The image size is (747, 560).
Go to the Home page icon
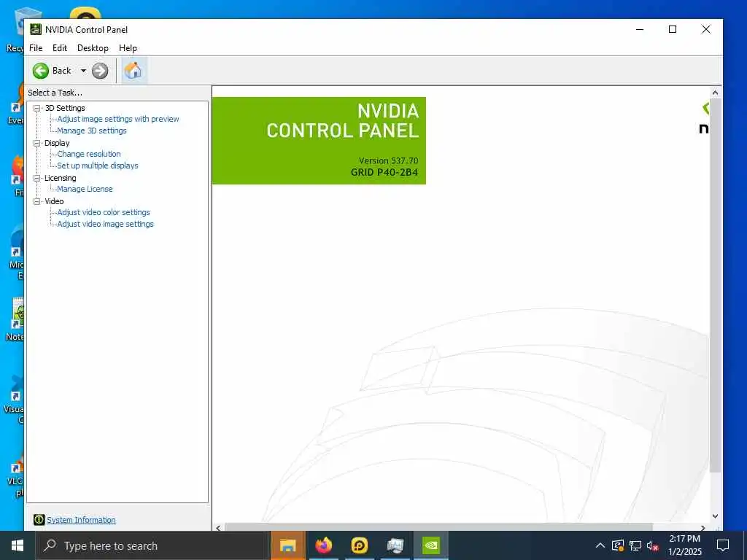133,71
